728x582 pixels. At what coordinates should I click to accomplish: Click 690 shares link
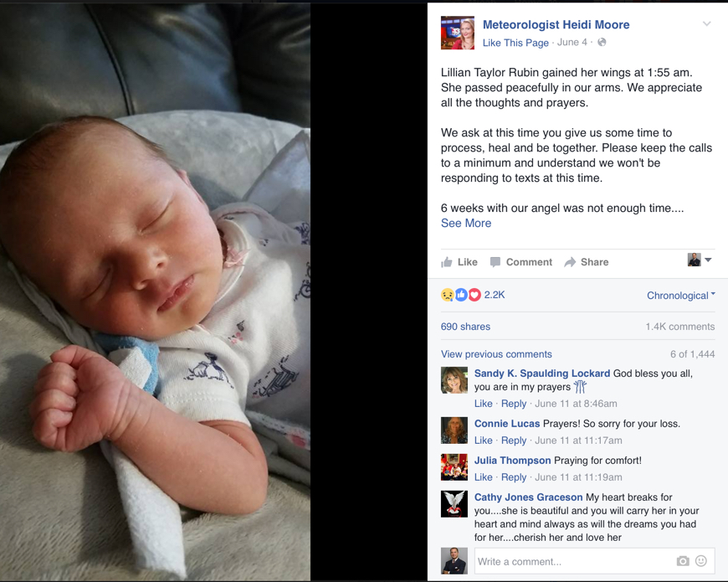click(465, 327)
